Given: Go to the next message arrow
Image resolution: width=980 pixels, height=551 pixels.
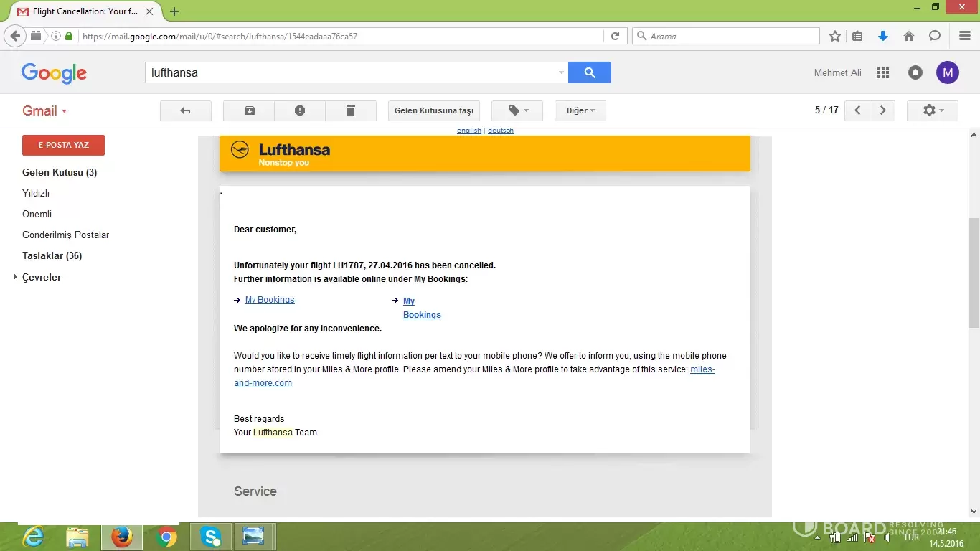Looking at the screenshot, I should coord(882,110).
